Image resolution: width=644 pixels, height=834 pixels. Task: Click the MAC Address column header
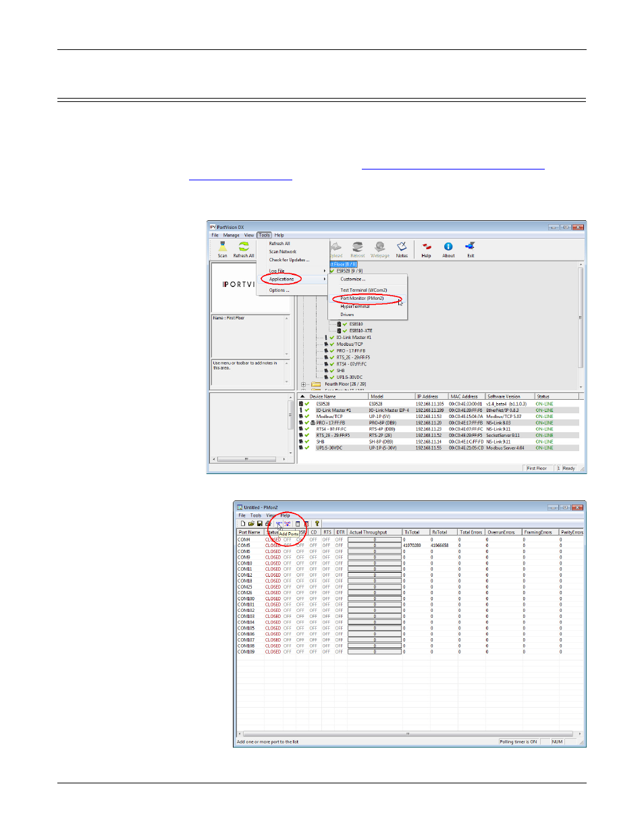coord(467,396)
